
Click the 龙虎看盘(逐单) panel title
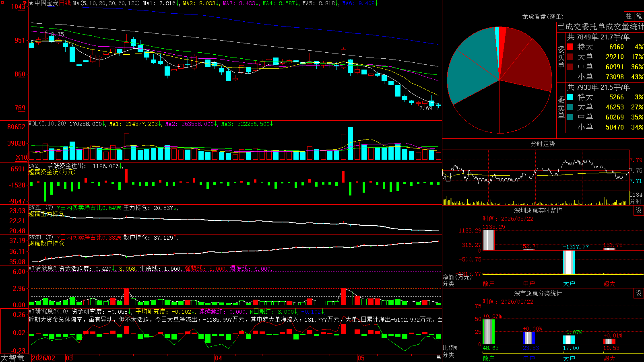pos(543,16)
